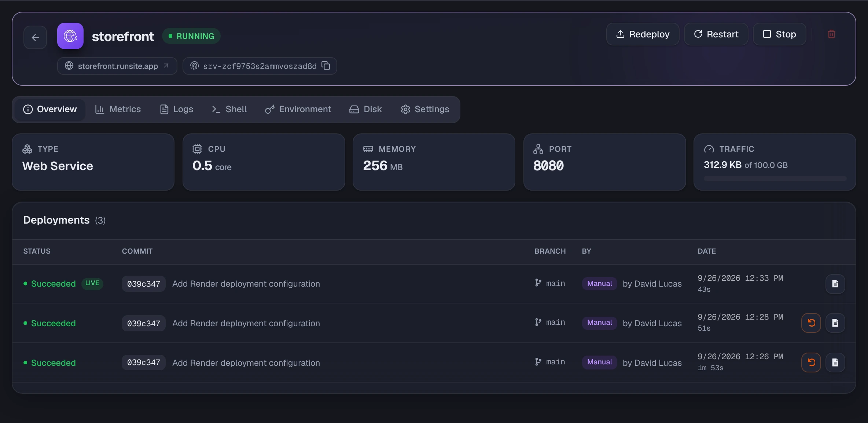Roll back to the 12:26 PM deployment

tap(811, 363)
